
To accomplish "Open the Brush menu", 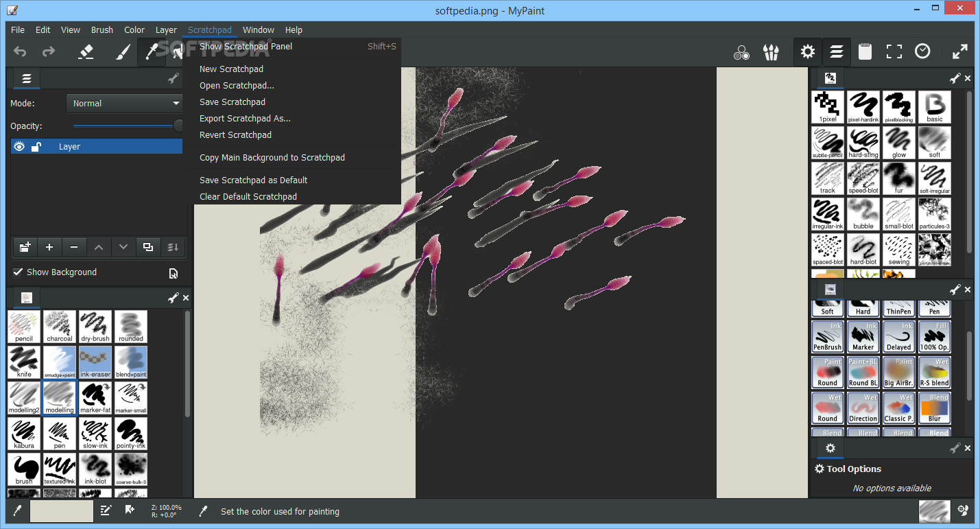I will coord(102,30).
